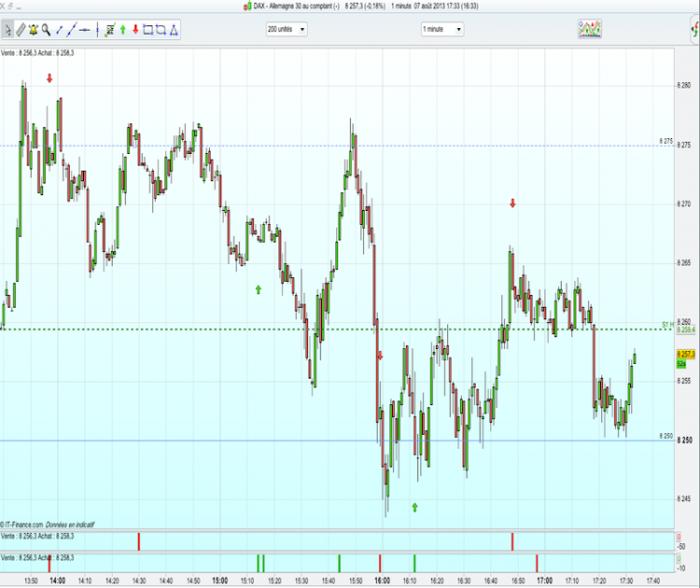Click the 16:00 label on time axis

(x=382, y=581)
